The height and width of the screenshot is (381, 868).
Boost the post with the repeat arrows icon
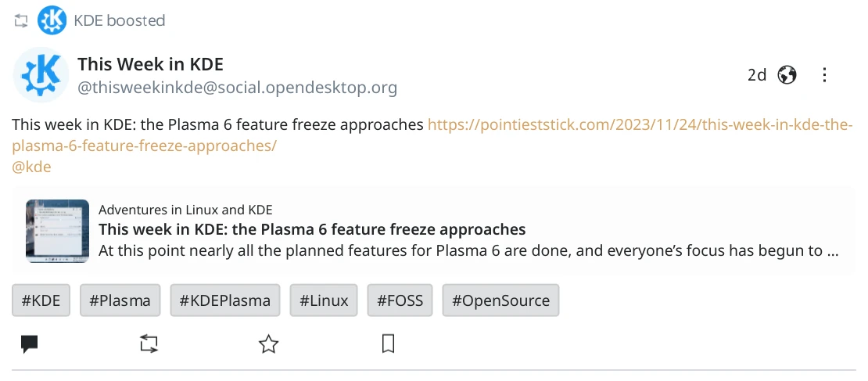pos(149,344)
